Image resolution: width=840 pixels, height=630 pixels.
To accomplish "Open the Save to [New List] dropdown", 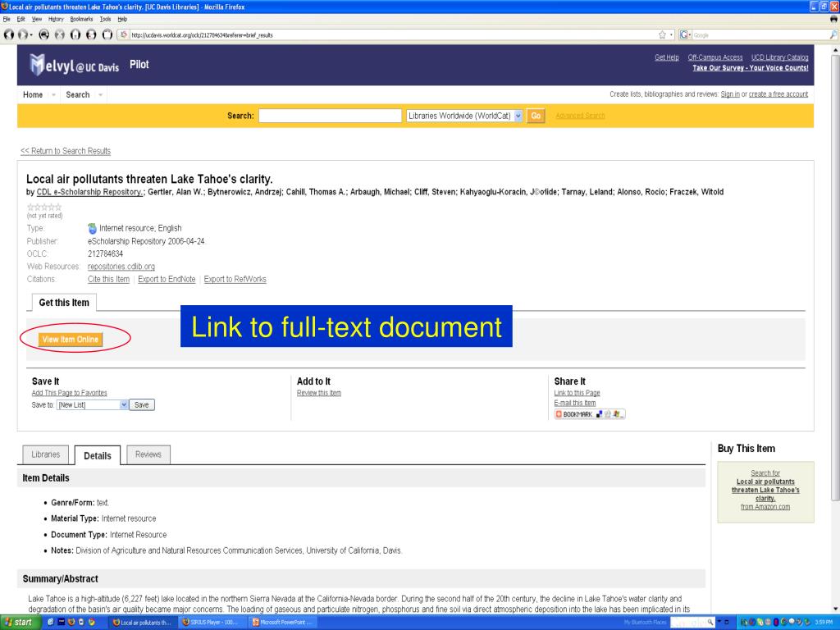I will pyautogui.click(x=92, y=405).
